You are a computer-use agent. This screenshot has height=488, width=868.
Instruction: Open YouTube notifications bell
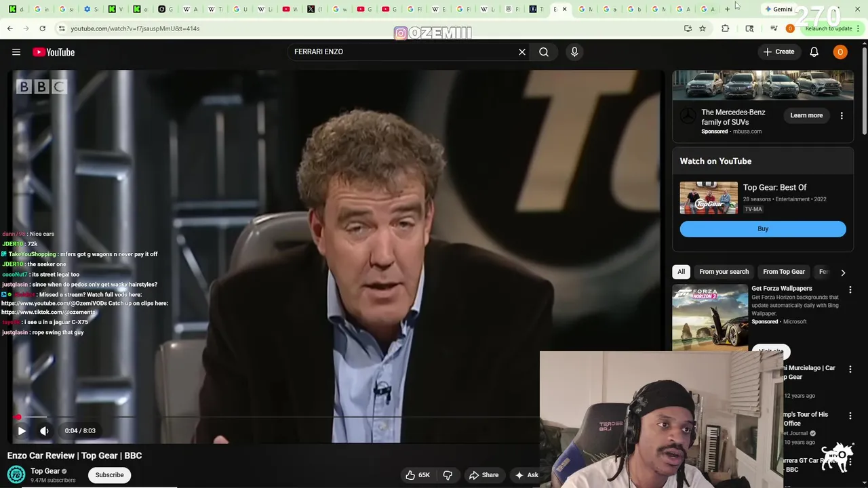[x=814, y=52]
